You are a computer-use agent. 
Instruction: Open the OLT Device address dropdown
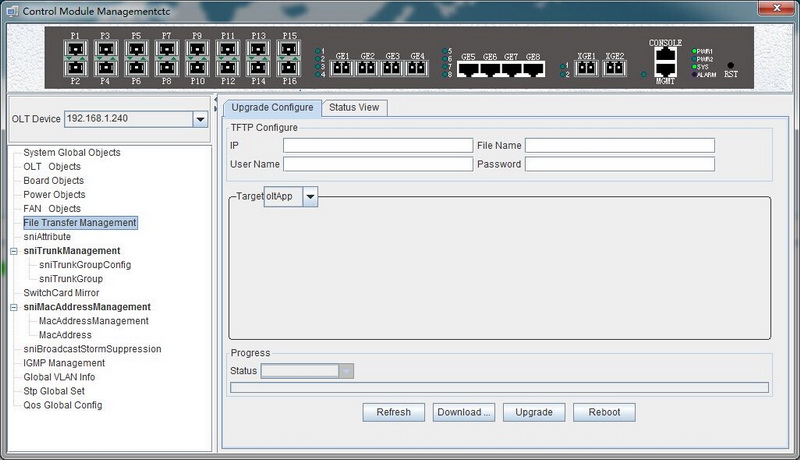(199, 119)
